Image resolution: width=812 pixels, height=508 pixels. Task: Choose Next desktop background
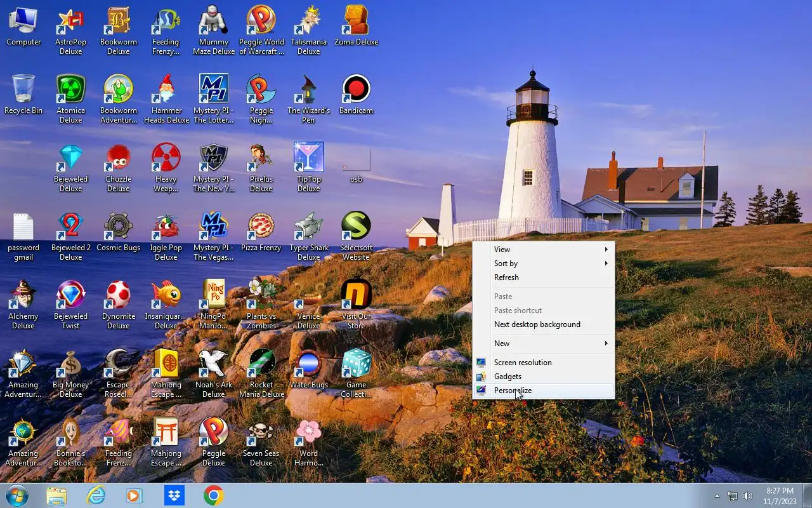tap(544, 324)
